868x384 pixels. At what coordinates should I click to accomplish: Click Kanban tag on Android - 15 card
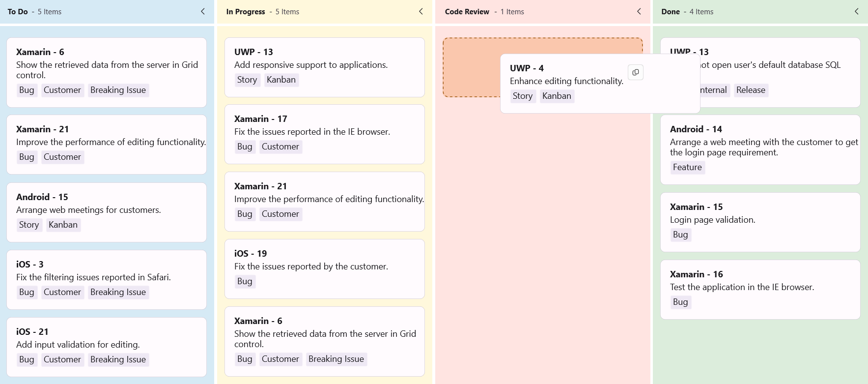(63, 225)
